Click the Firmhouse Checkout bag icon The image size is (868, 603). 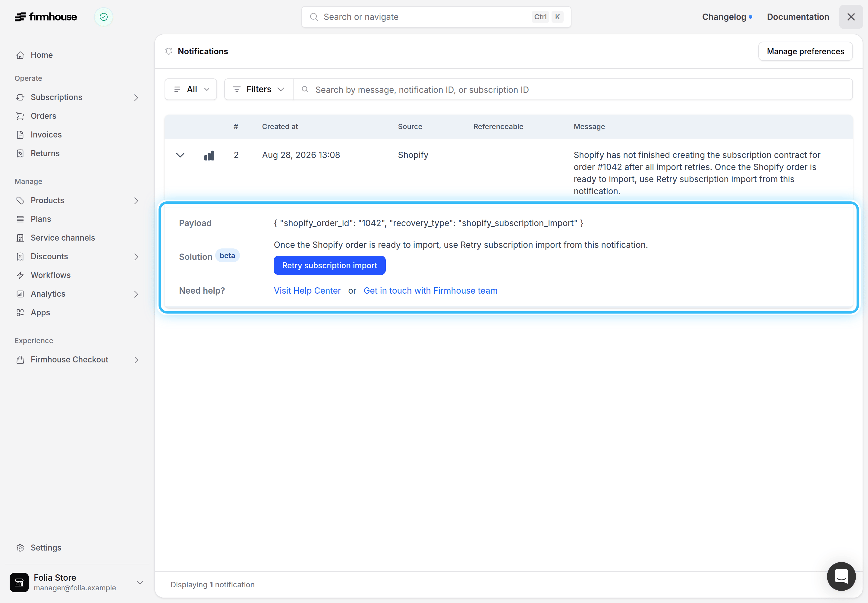20,360
